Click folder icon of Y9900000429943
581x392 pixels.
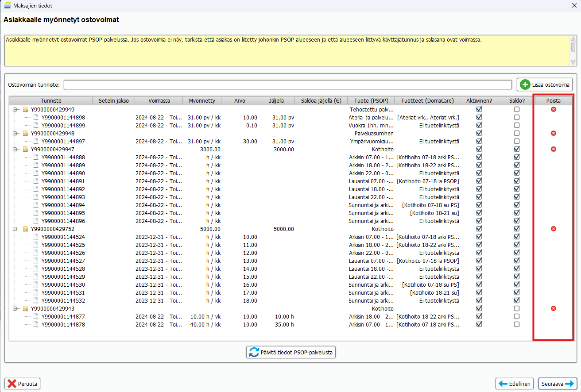coord(26,309)
